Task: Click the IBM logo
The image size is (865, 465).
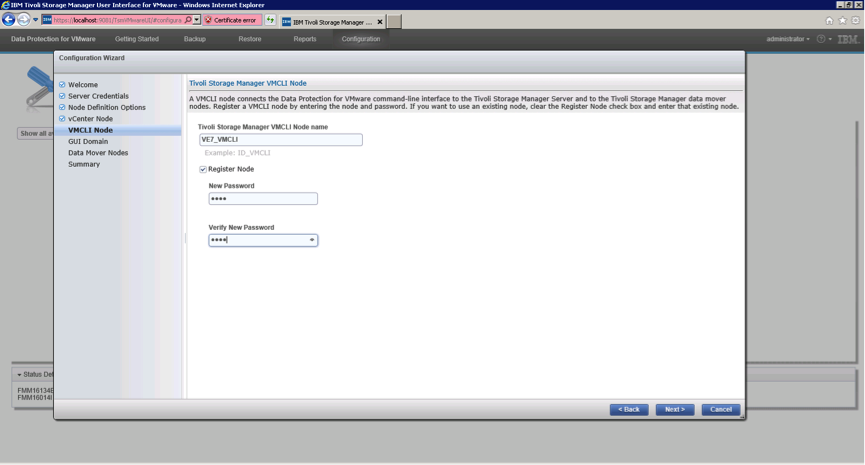Action: [848, 39]
